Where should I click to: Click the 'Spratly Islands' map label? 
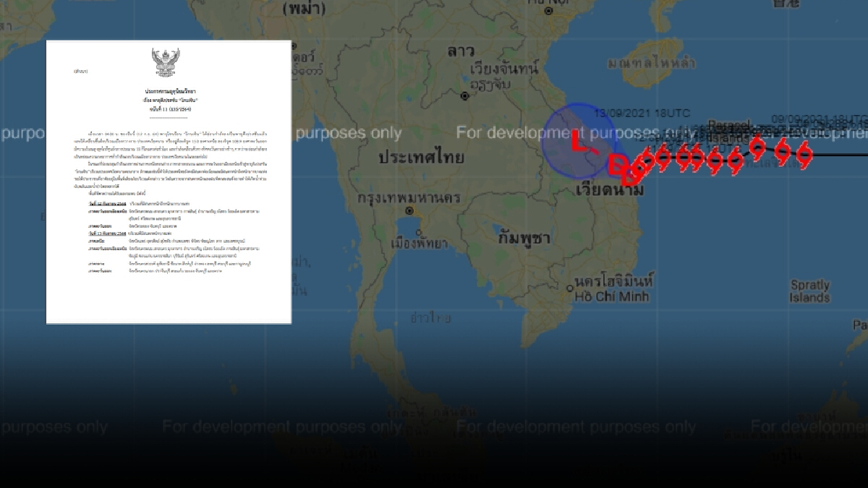810,291
